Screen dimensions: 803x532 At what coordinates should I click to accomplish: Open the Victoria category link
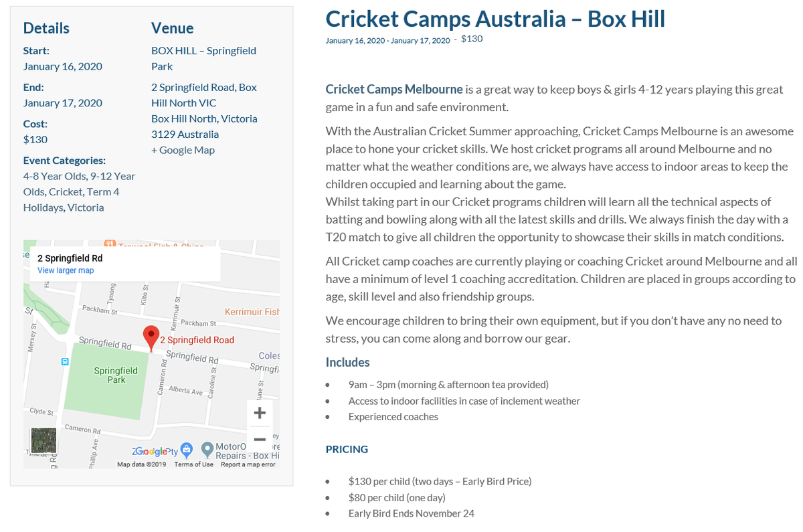[86, 207]
